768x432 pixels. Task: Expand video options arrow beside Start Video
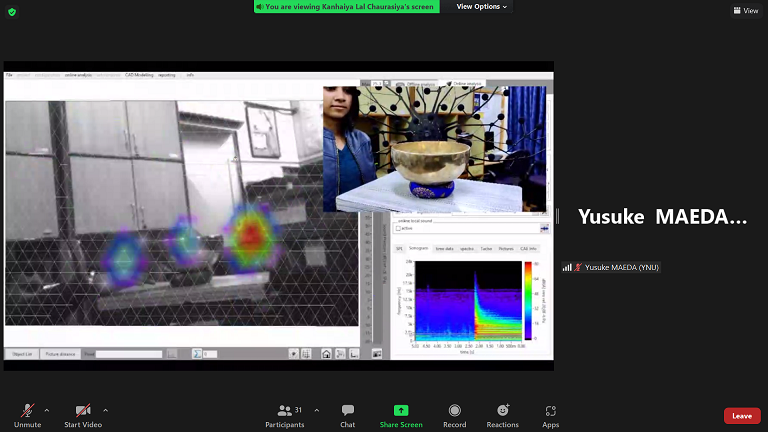click(105, 410)
